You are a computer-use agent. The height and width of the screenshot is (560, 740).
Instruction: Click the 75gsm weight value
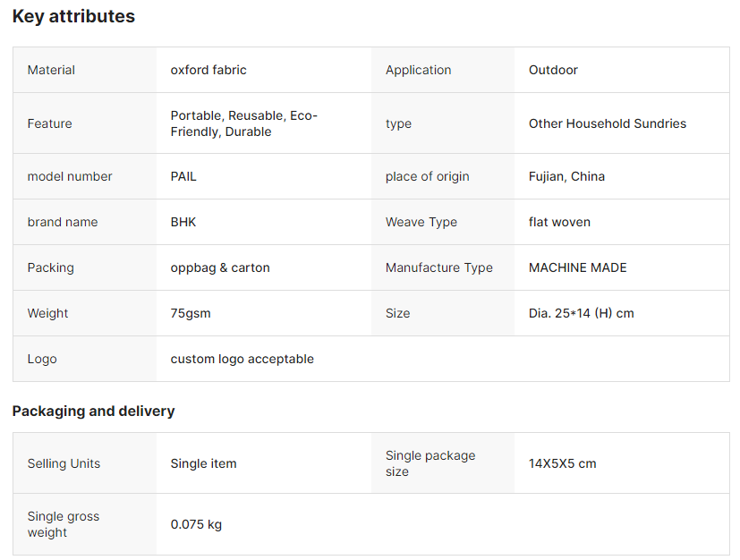point(191,313)
